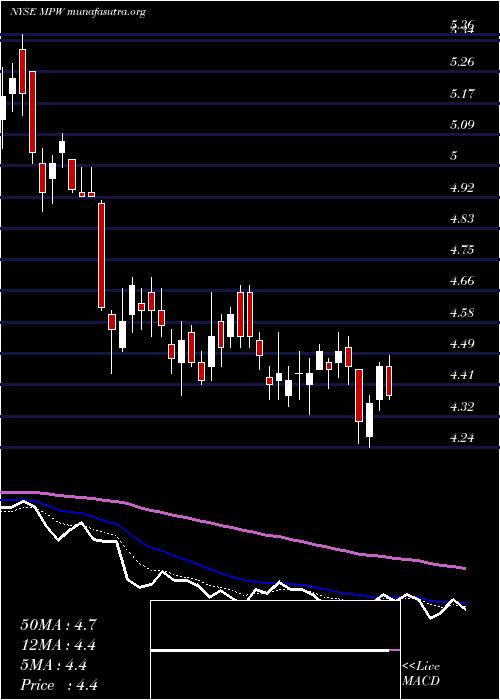Click the '<<Live MACD' label
The image size is (500, 700).
coord(421,674)
